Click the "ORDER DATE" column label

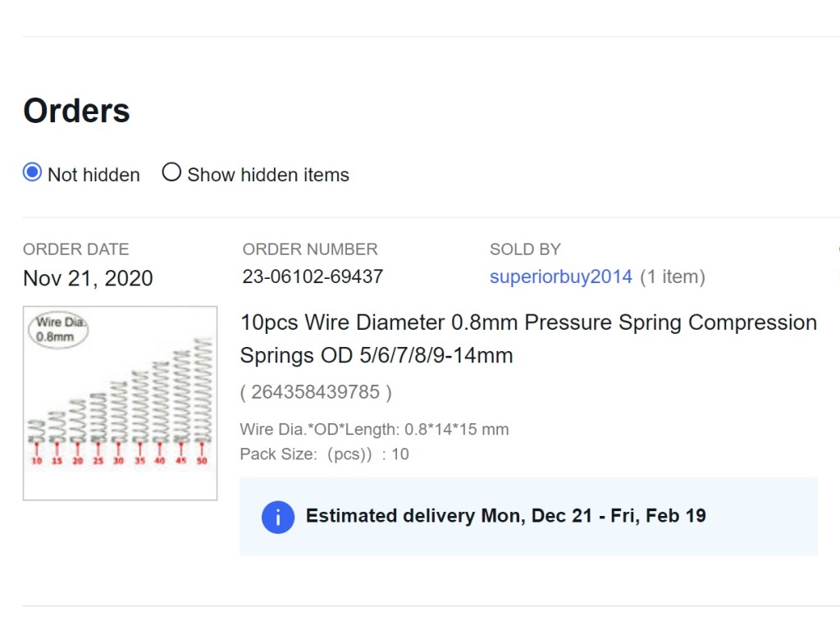(75, 249)
